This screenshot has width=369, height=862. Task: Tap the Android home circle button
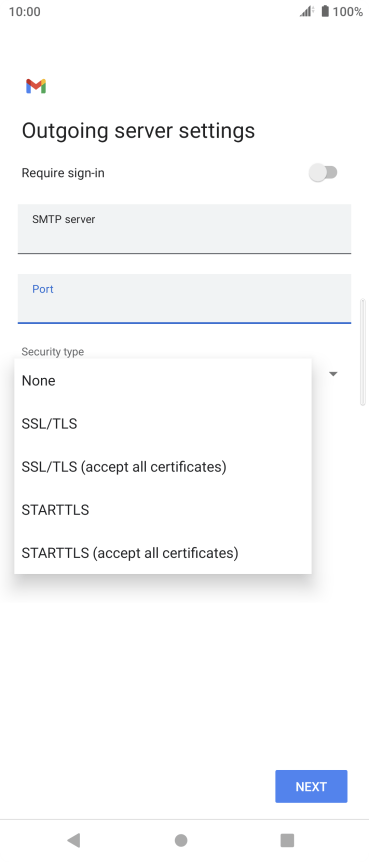[x=181, y=839]
